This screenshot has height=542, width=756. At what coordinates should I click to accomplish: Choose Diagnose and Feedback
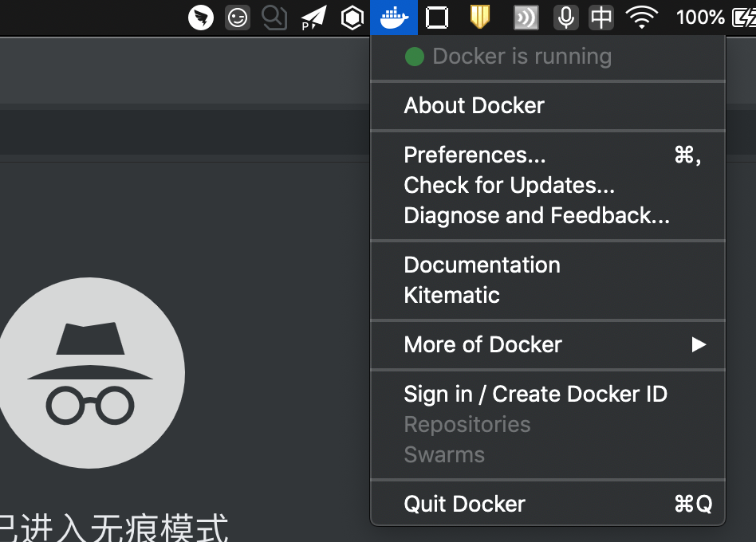(536, 215)
